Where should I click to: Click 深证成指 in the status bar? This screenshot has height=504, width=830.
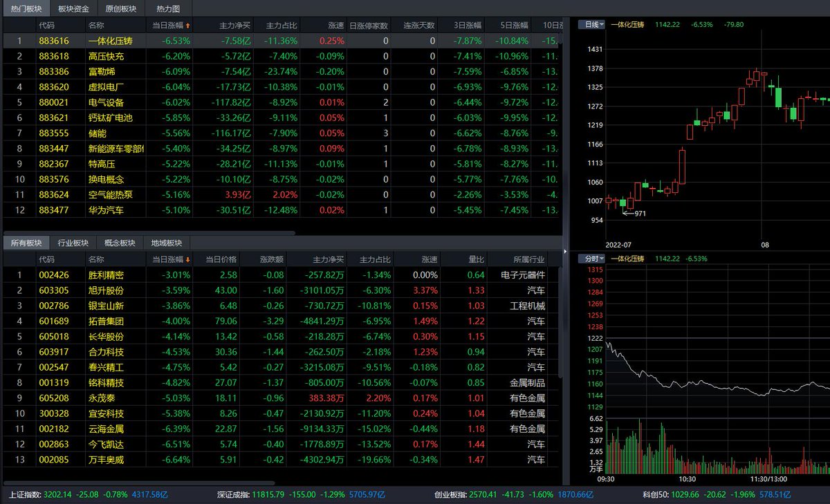click(232, 495)
